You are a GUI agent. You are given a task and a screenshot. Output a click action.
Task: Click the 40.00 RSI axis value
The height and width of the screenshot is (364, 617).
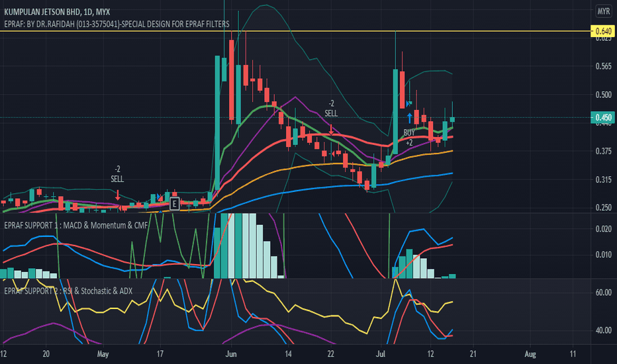coord(604,330)
